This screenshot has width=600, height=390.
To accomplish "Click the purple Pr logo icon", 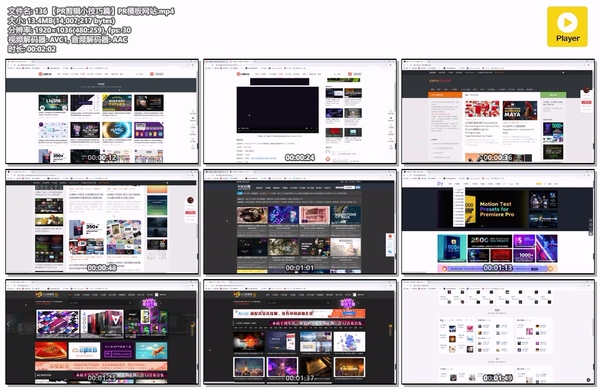I will [440, 184].
